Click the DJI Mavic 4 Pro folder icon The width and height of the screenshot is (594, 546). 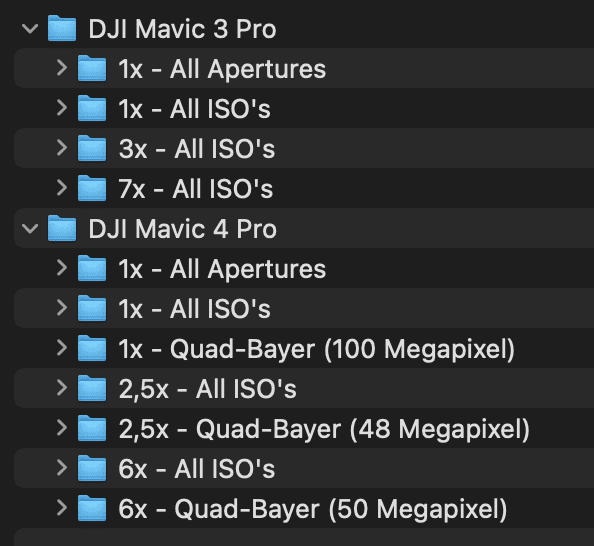[x=62, y=228]
